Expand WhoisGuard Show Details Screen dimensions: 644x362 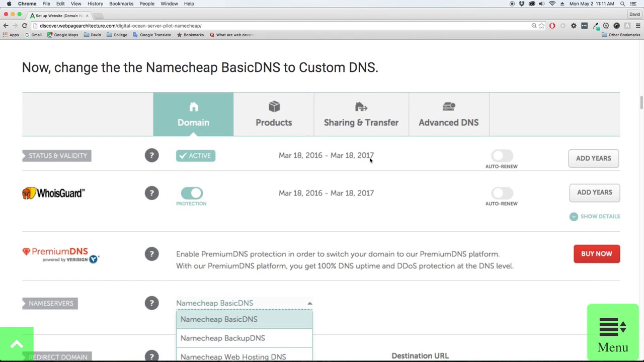[594, 216]
